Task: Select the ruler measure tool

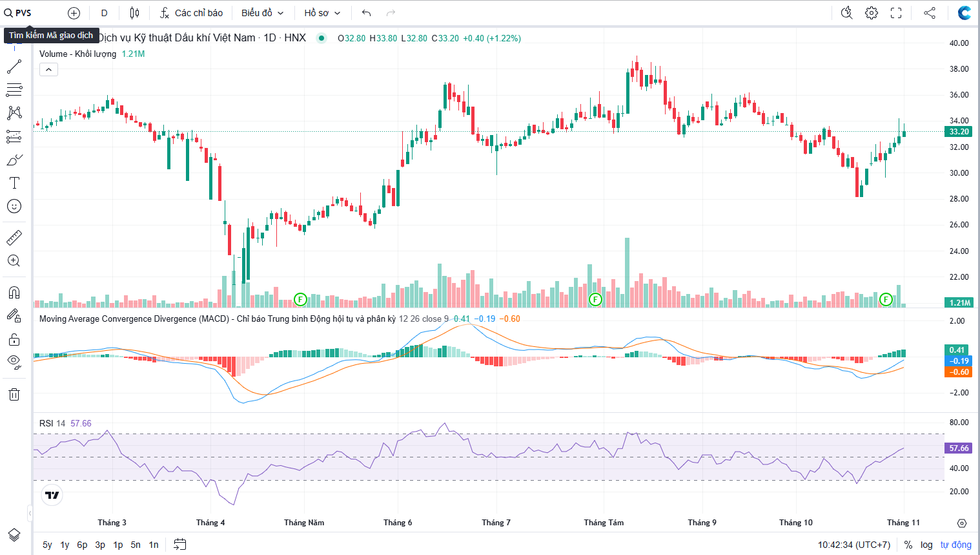Action: [14, 238]
